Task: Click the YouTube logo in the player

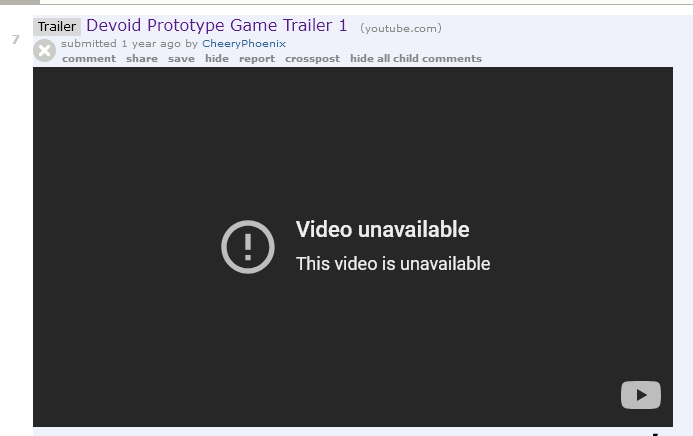Action: [x=640, y=395]
